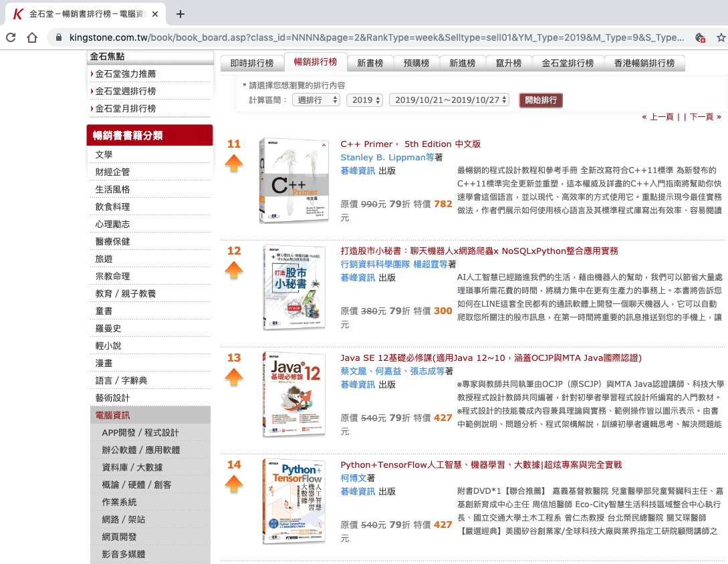Select the 竄升榜 tab

tap(509, 63)
